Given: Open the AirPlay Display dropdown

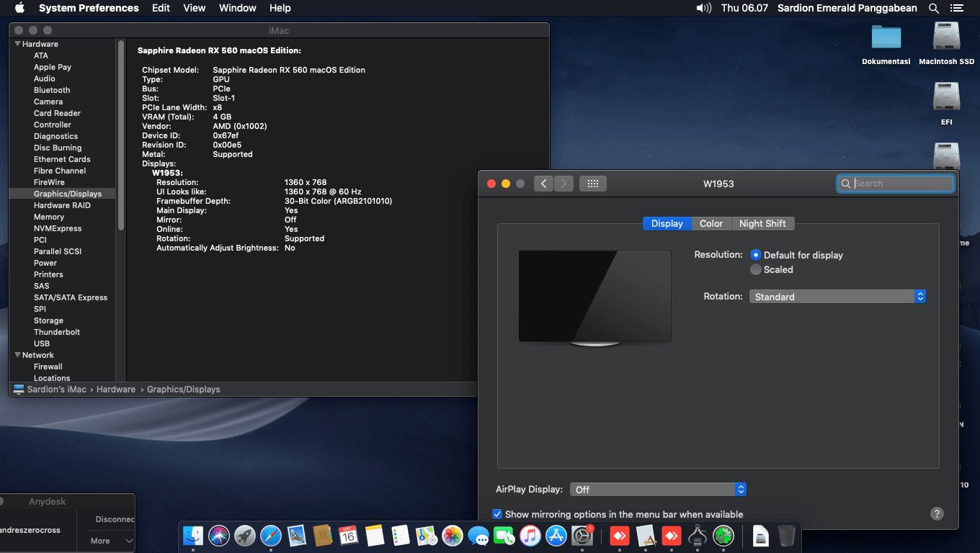Looking at the screenshot, I should (658, 490).
